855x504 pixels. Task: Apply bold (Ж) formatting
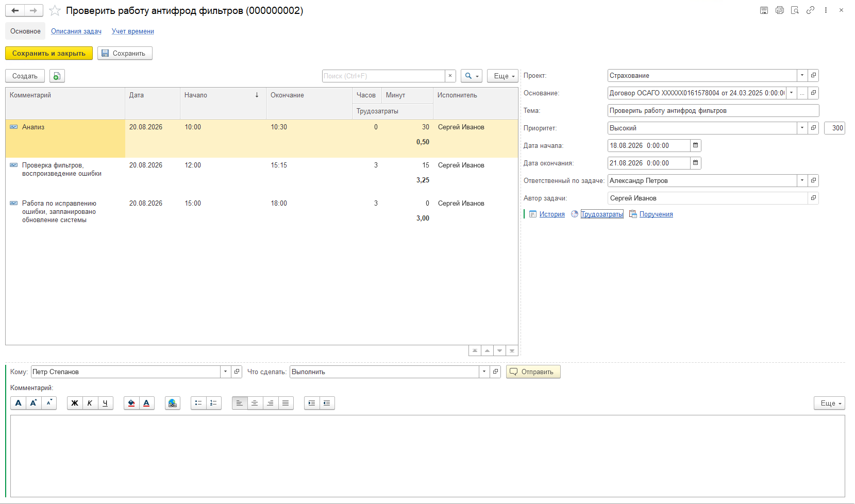tap(75, 403)
